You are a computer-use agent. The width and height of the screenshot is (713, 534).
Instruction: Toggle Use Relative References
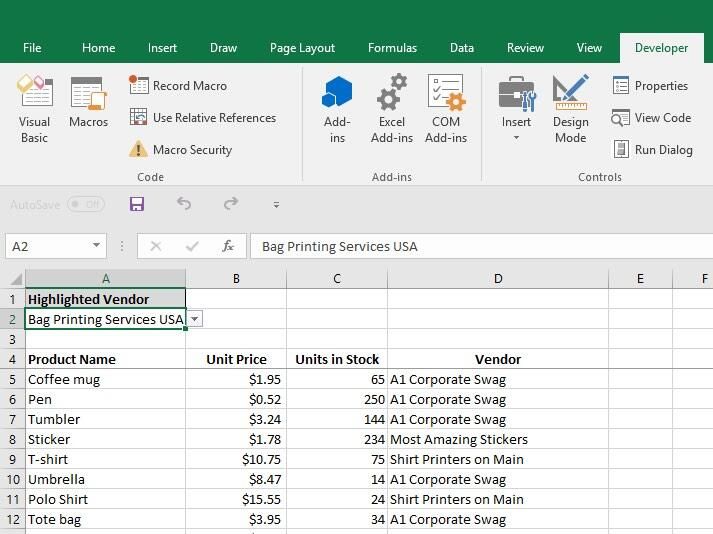[203, 118]
